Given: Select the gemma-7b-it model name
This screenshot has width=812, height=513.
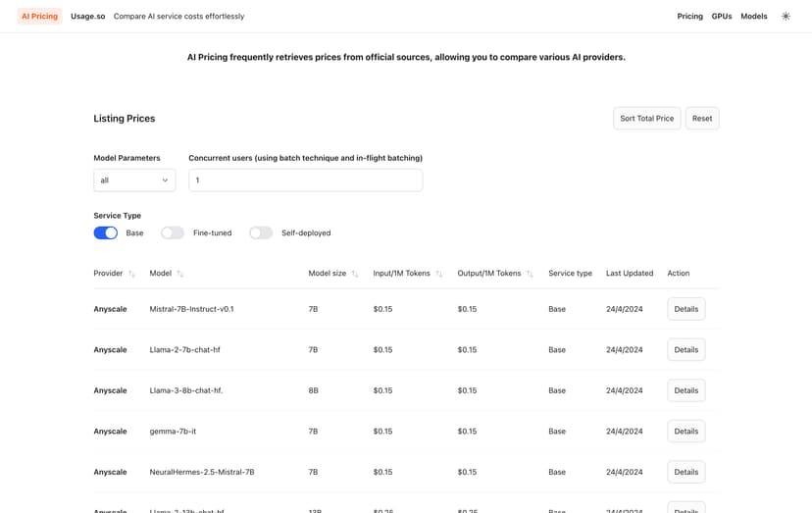Looking at the screenshot, I should (x=173, y=432).
